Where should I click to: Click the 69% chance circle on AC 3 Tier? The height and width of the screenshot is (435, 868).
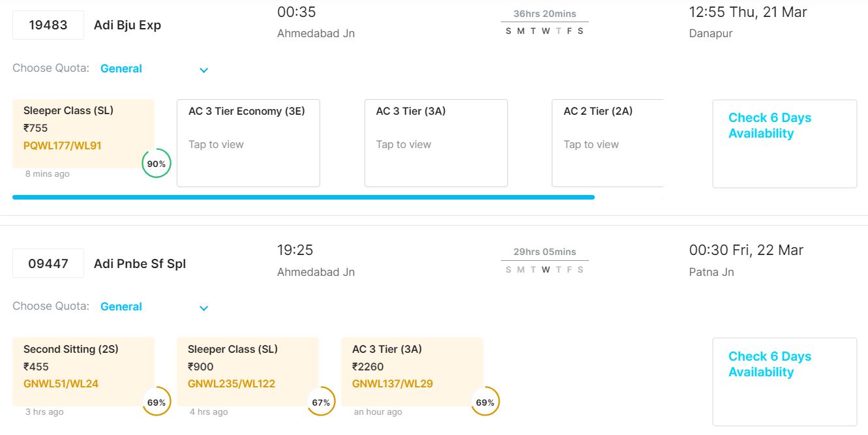tap(485, 402)
